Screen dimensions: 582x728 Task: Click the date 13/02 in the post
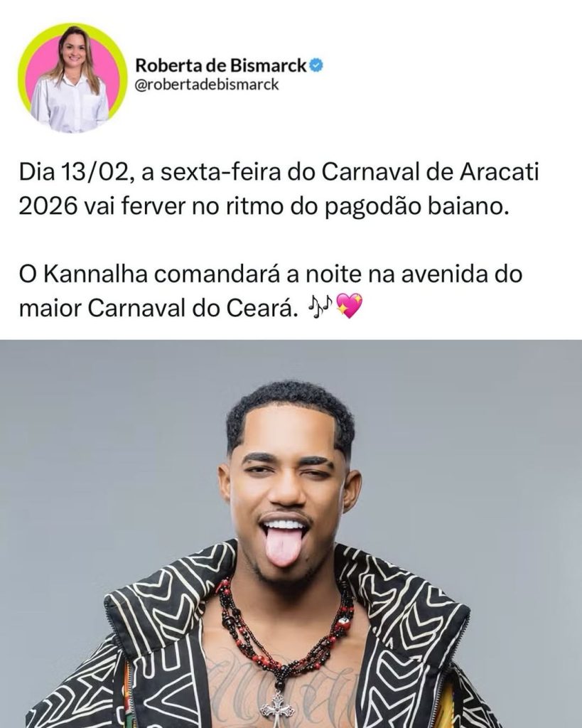pyautogui.click(x=93, y=173)
